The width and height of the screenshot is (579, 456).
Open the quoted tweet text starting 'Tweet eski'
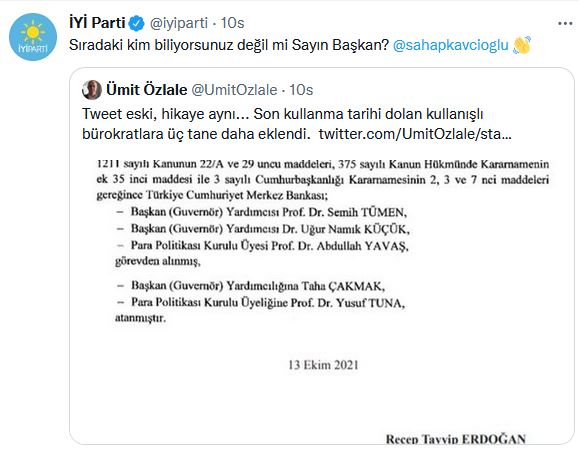[x=297, y=124]
